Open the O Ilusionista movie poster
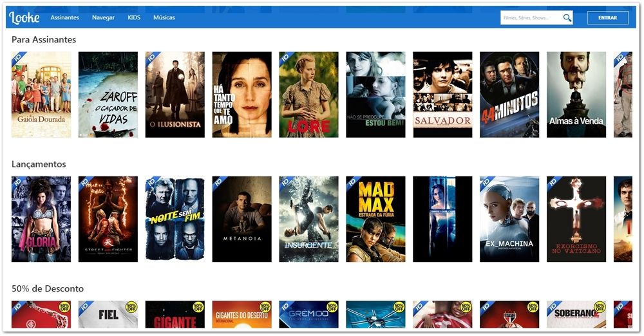Viewport: 644px width, 336px height. [175, 95]
